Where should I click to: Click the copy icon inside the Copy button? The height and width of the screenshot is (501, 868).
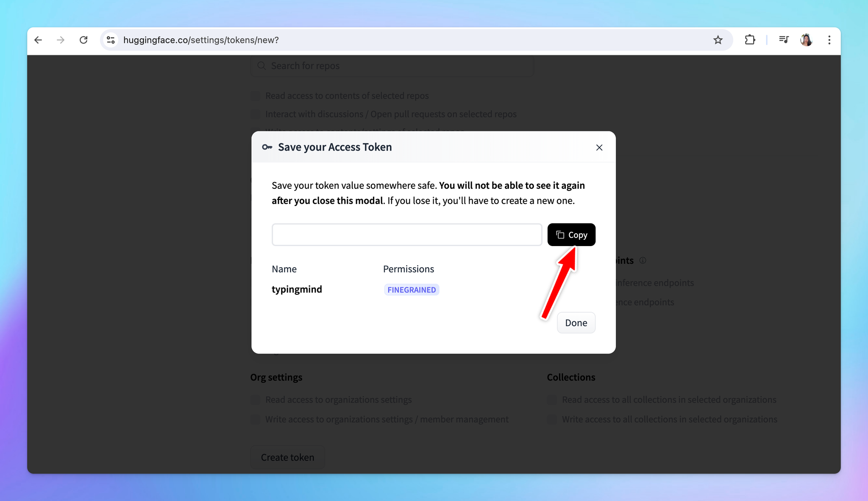tap(559, 235)
